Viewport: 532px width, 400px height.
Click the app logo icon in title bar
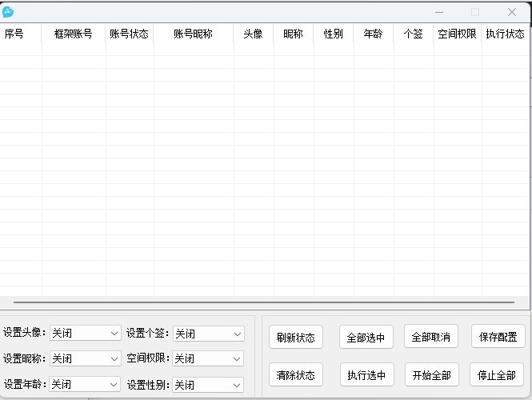point(9,12)
